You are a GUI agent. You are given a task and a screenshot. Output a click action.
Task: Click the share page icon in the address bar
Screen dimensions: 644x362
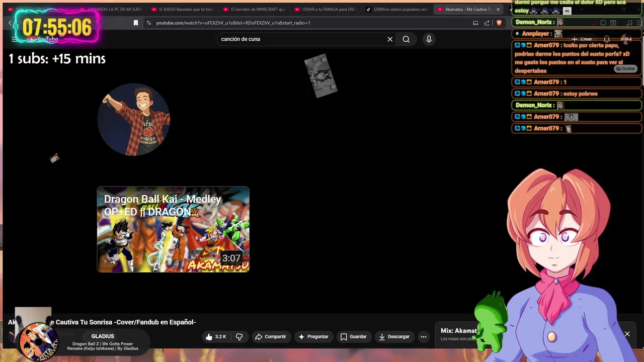point(487,23)
